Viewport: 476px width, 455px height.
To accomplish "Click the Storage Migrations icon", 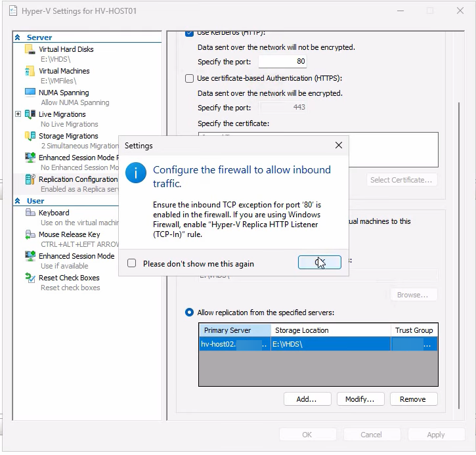I will [30, 136].
